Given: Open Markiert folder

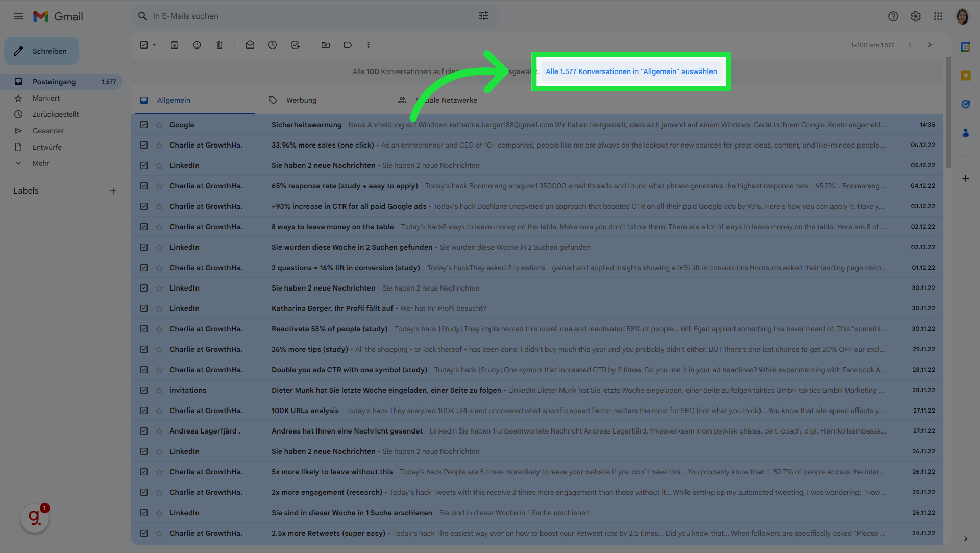Looking at the screenshot, I should [61, 98].
